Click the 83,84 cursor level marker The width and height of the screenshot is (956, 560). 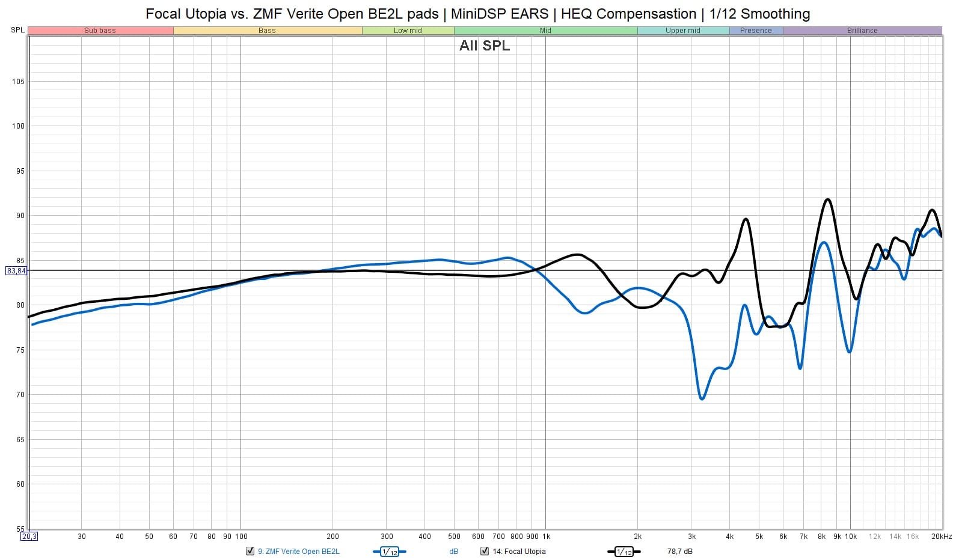coord(16,271)
